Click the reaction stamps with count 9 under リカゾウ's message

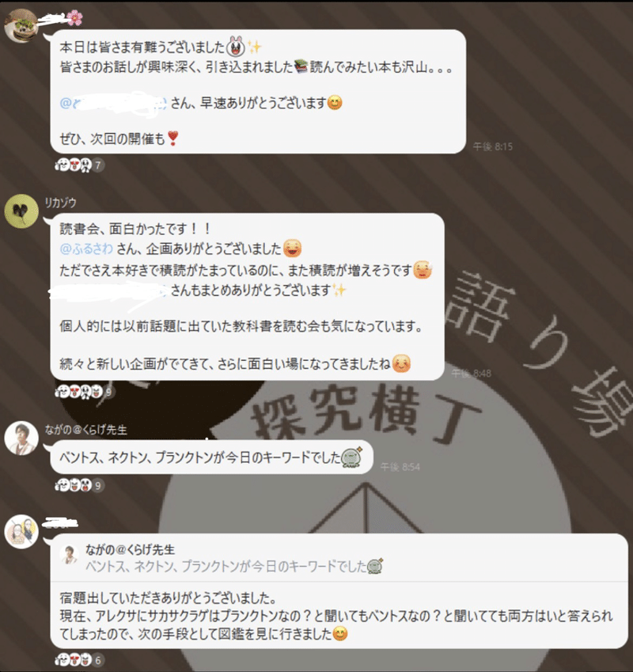[x=85, y=391]
